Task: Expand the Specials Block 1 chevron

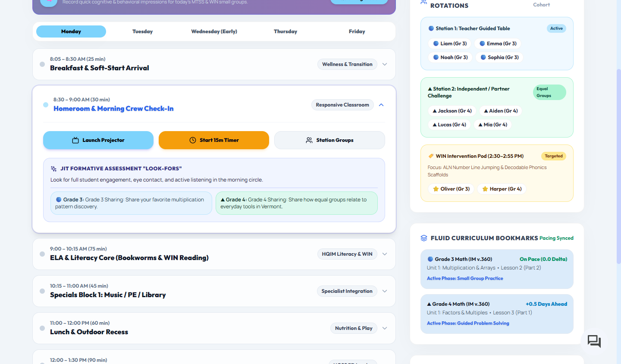Action: (385, 291)
